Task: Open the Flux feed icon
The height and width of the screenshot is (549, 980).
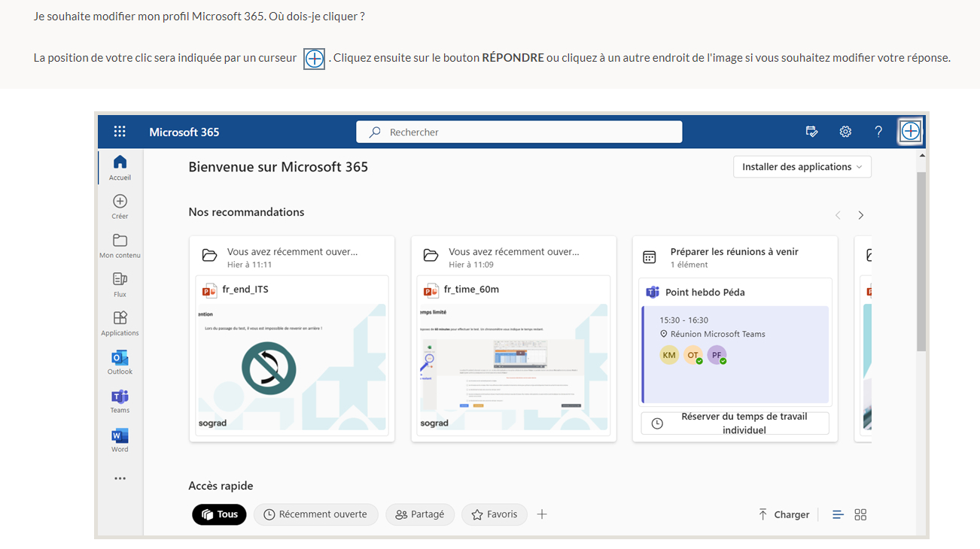Action: coord(120,279)
